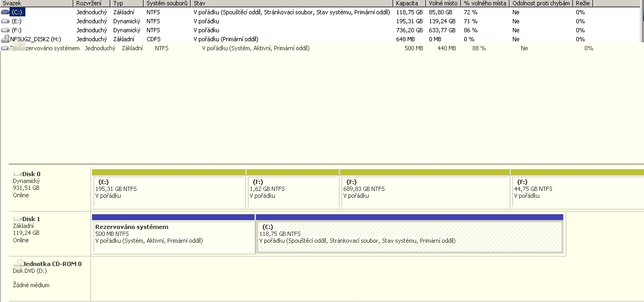Viewport: 644px width, 302px height.
Task: Click the olive color bar above (F:) 44,75 GB
Action: [577, 172]
